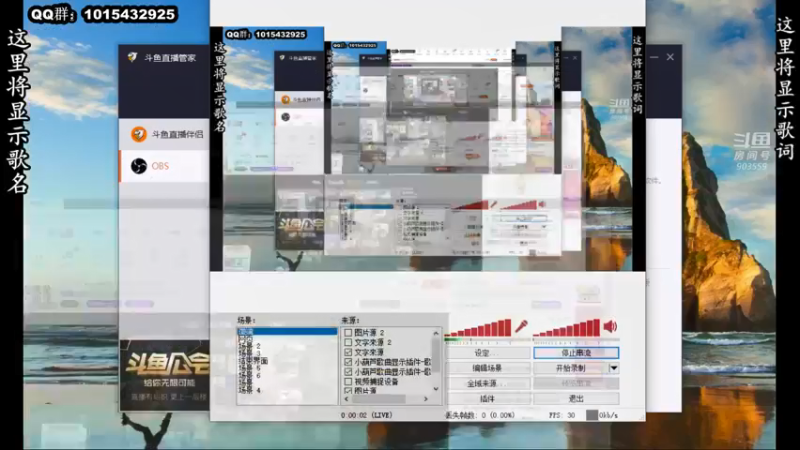Image resolution: width=800 pixels, height=450 pixels.
Task: Close the 斗鱼直播管家 window
Action: click(670, 57)
